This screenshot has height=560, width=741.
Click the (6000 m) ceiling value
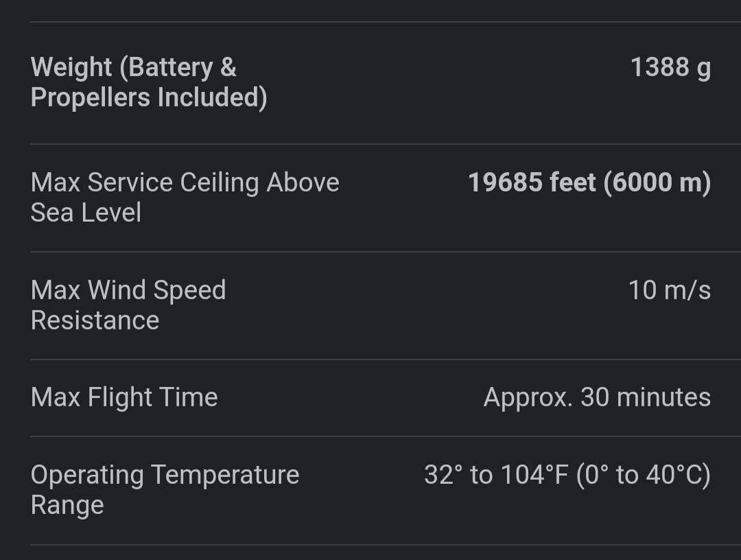pyautogui.click(x=657, y=183)
